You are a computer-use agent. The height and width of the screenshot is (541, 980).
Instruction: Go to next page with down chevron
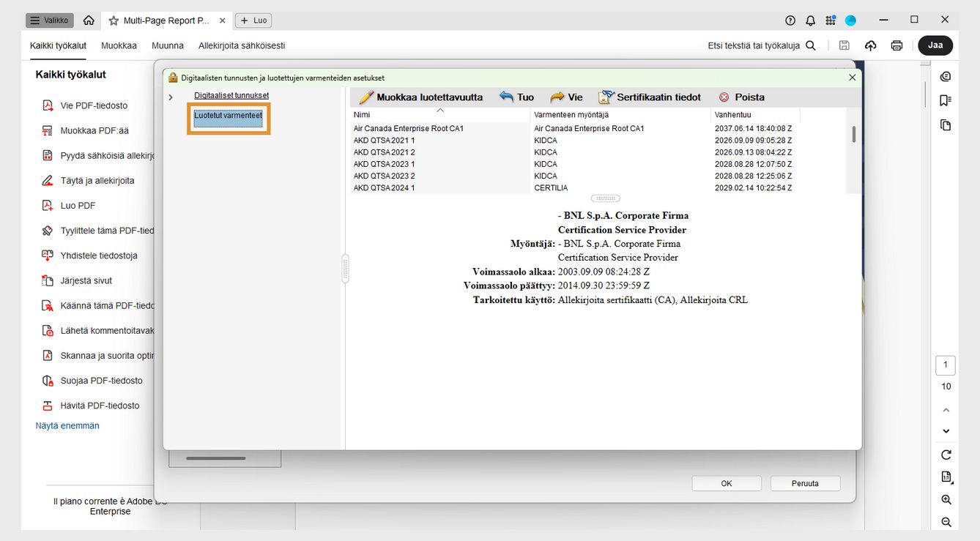946,431
